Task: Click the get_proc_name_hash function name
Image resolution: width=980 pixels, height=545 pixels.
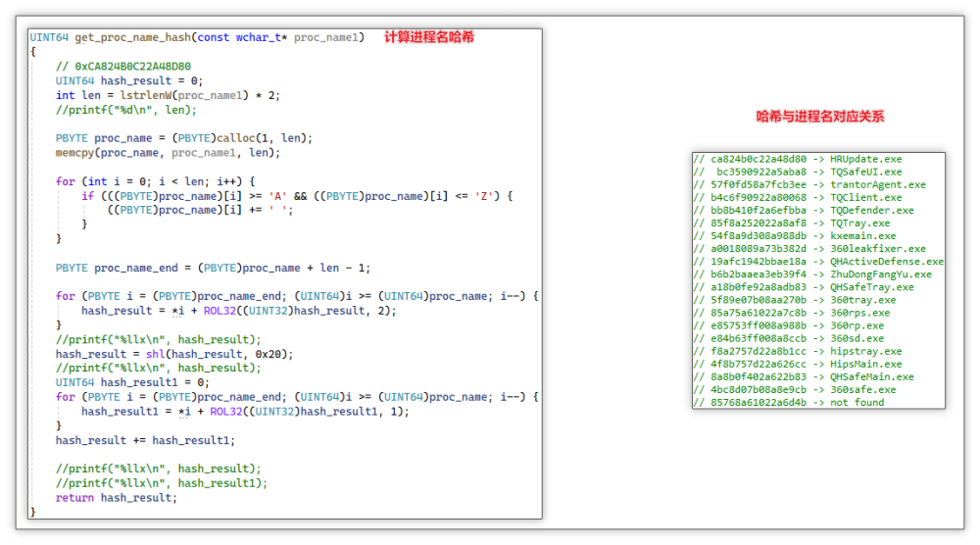Action: (x=129, y=37)
